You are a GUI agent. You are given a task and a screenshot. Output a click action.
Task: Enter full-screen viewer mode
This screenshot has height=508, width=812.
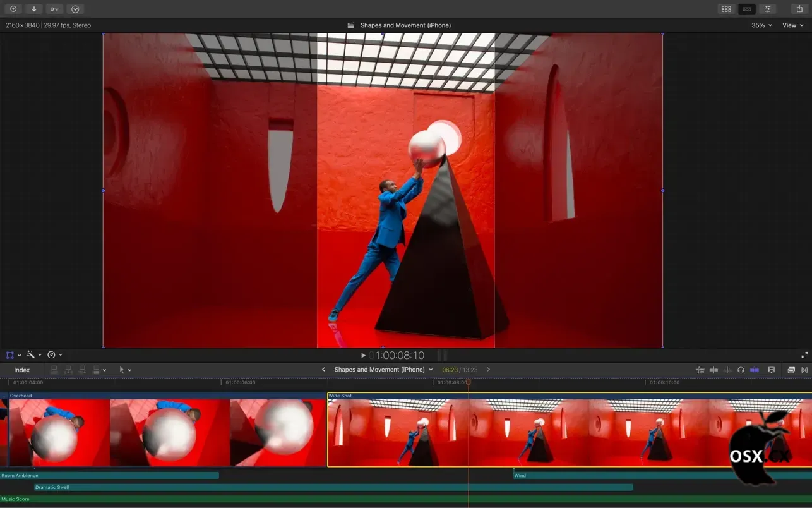[804, 355]
